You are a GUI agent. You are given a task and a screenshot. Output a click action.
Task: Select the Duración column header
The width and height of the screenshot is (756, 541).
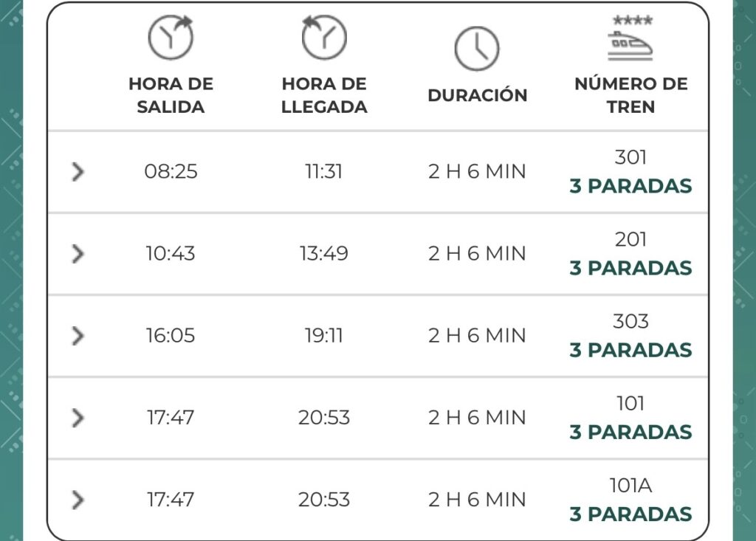[x=478, y=95]
